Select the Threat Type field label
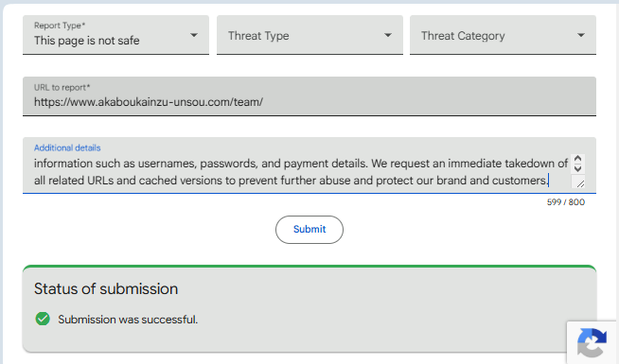Image resolution: width=619 pixels, height=364 pixels. pyautogui.click(x=258, y=36)
